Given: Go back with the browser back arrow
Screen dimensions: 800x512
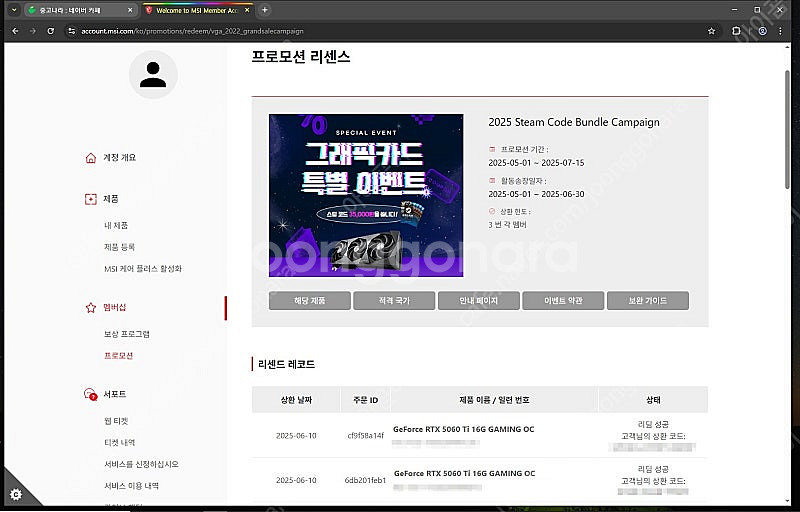Looking at the screenshot, I should coord(15,31).
